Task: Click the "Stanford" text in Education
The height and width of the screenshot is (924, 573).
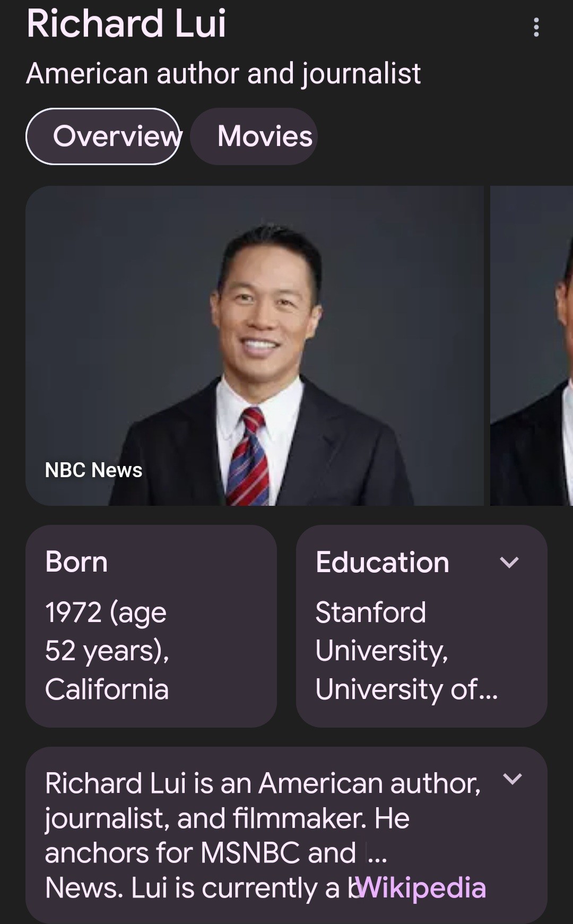Action: click(370, 612)
